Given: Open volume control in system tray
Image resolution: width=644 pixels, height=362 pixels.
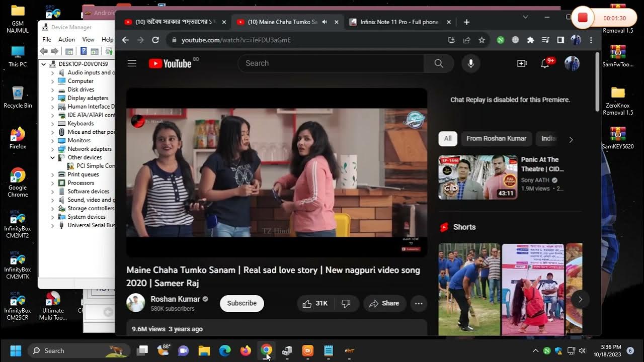Looking at the screenshot, I should point(582,350).
